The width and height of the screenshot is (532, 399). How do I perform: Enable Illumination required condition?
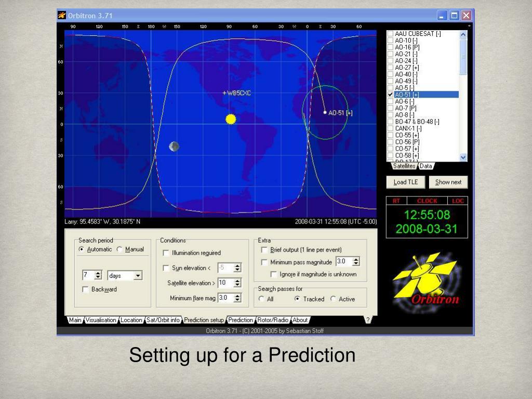pos(166,253)
